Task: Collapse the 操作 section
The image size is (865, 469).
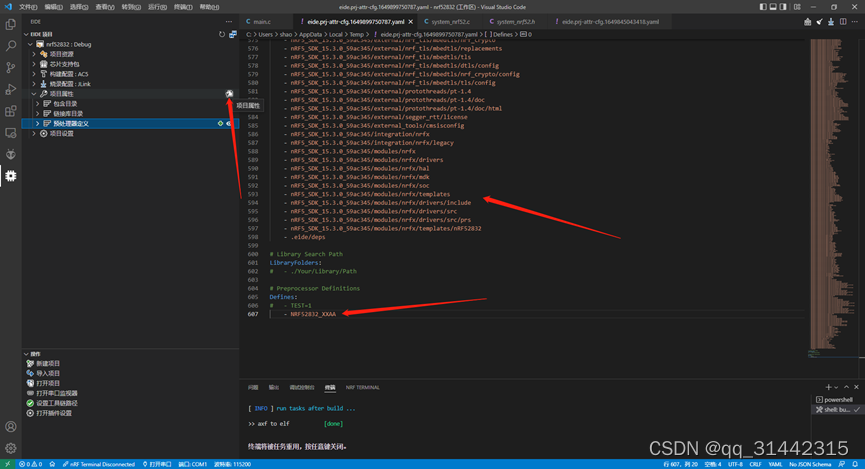Action: [26, 354]
